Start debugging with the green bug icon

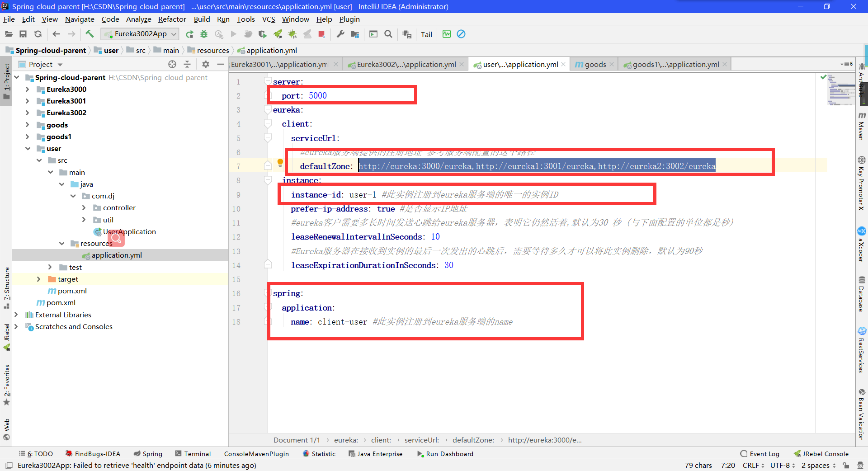click(x=204, y=34)
